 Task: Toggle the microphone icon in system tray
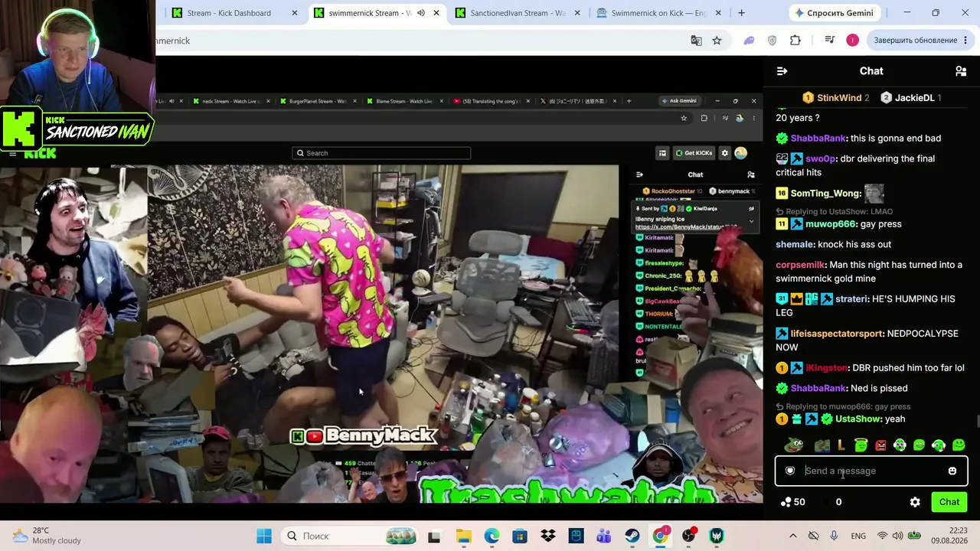(834, 536)
